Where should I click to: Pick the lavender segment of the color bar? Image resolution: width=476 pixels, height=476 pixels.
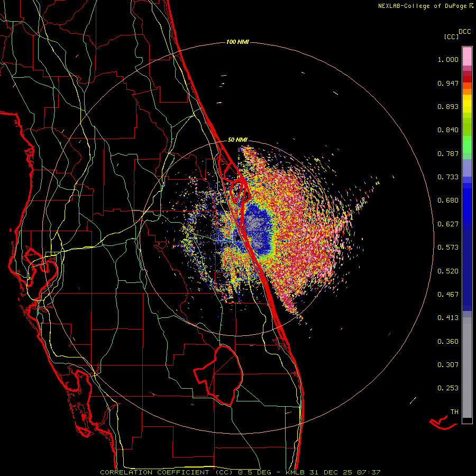coord(467,168)
